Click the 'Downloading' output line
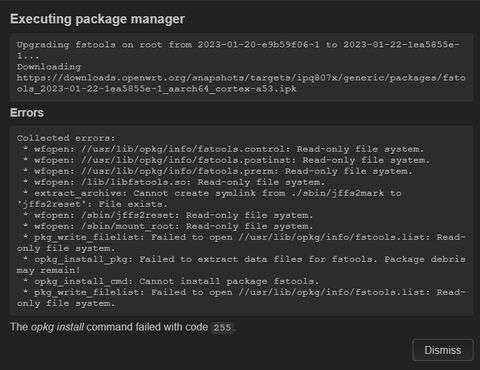This screenshot has width=480, height=370. pyautogui.click(x=49, y=67)
